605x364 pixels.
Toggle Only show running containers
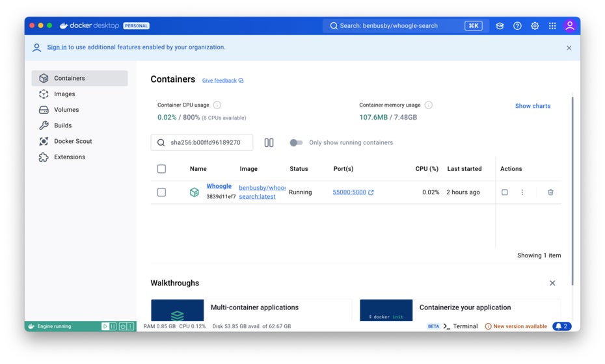pyautogui.click(x=296, y=142)
